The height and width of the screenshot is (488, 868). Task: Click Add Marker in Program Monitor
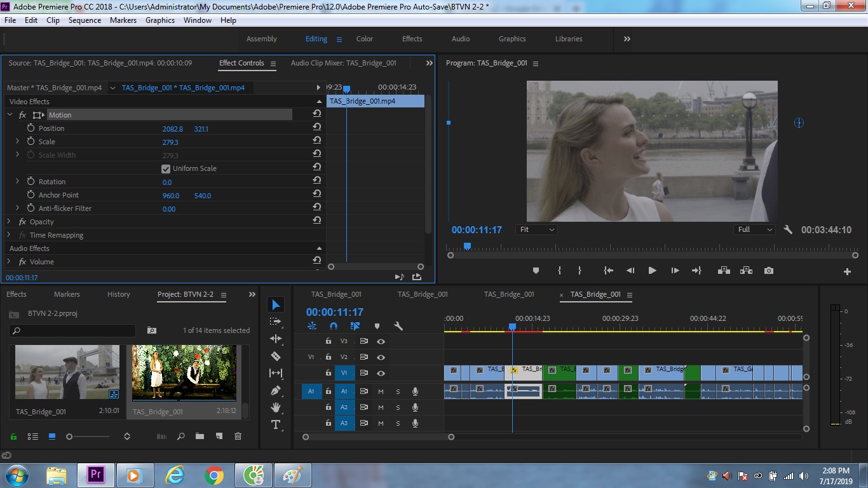click(x=536, y=271)
